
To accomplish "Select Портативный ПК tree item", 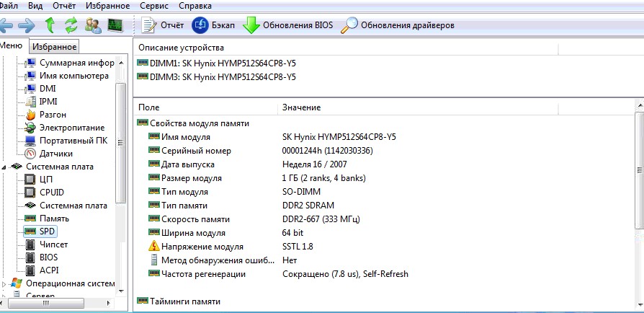I will click(66, 141).
